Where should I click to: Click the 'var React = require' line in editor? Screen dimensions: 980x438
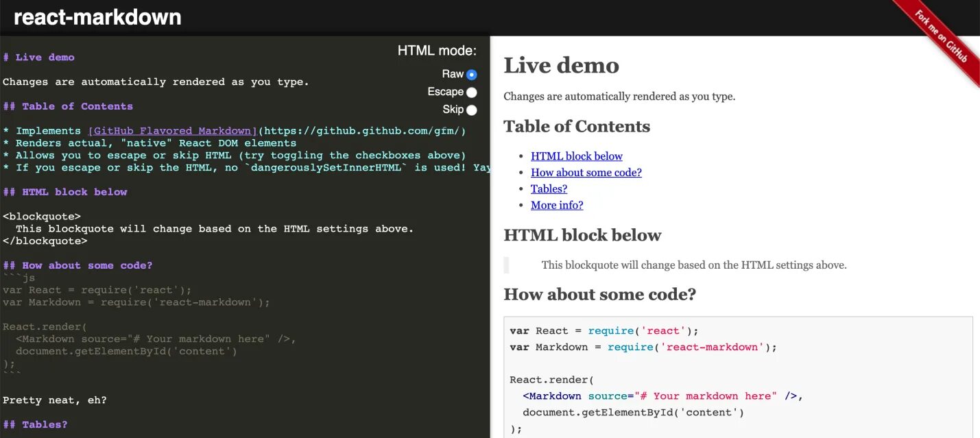point(97,290)
